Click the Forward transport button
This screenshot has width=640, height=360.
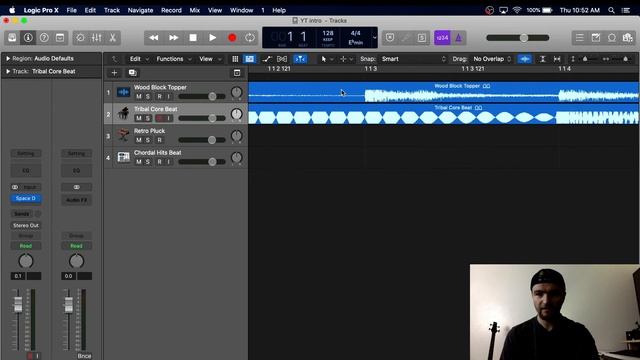[x=173, y=38]
